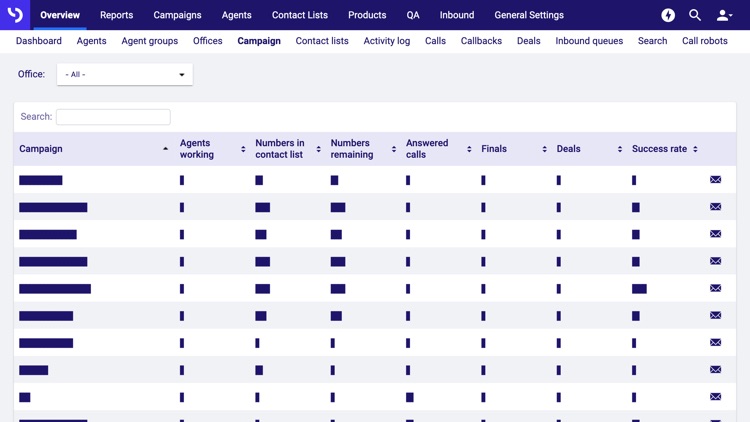Click envelope icon in first campaign row

716,179
